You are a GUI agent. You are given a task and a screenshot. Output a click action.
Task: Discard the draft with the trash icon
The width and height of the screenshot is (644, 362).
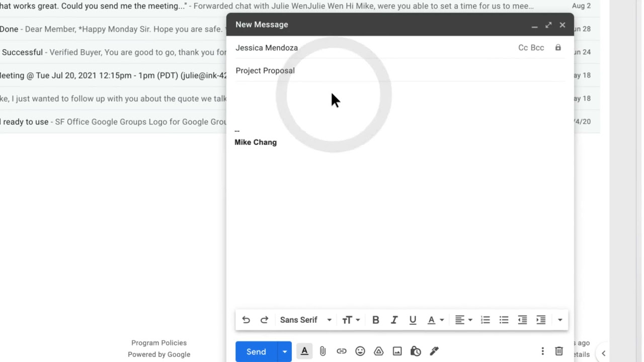tap(559, 351)
